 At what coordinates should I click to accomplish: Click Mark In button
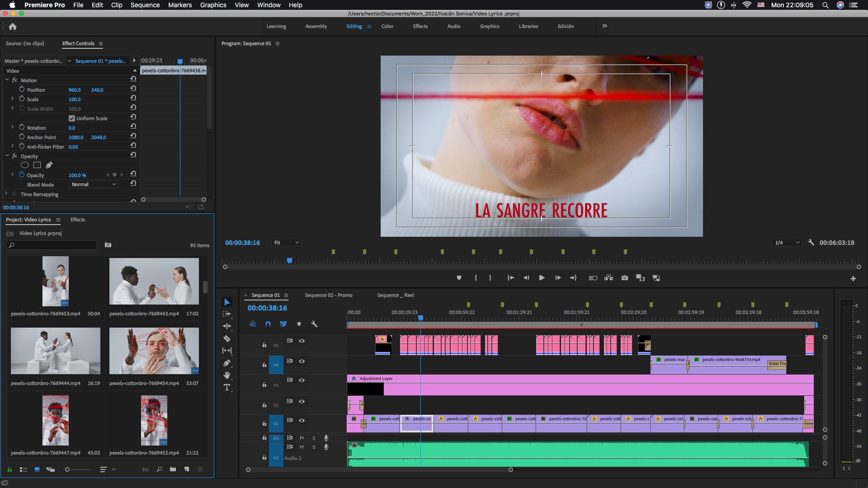click(x=476, y=278)
